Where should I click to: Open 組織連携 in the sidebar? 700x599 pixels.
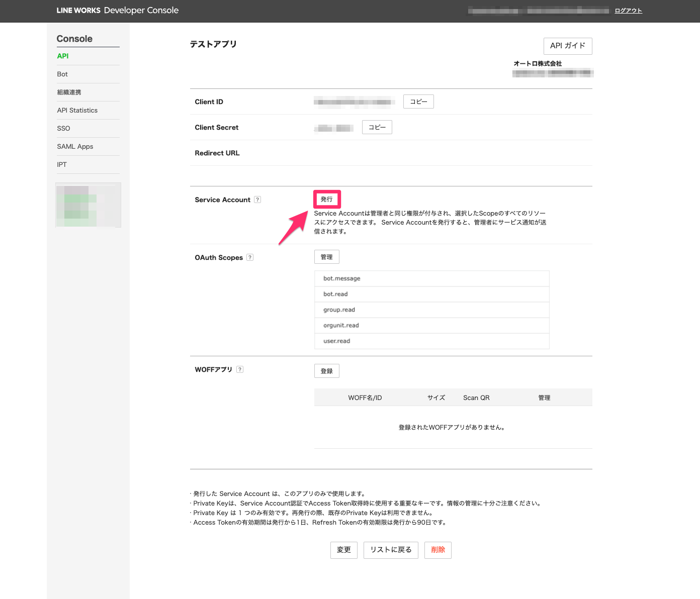(x=69, y=92)
